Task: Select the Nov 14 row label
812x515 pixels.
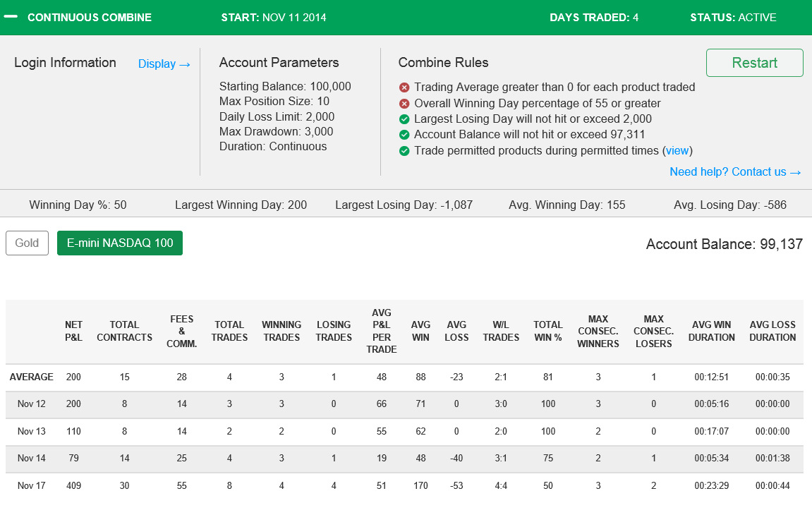Action: point(32,458)
